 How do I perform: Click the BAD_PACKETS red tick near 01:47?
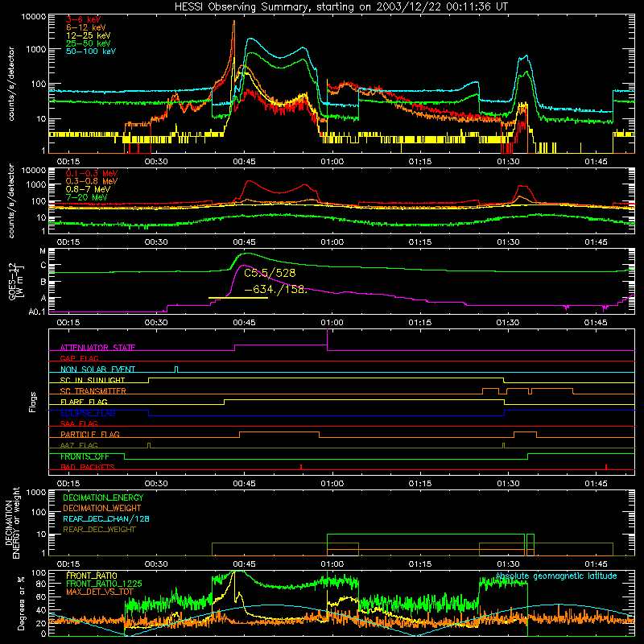pyautogui.click(x=606, y=467)
